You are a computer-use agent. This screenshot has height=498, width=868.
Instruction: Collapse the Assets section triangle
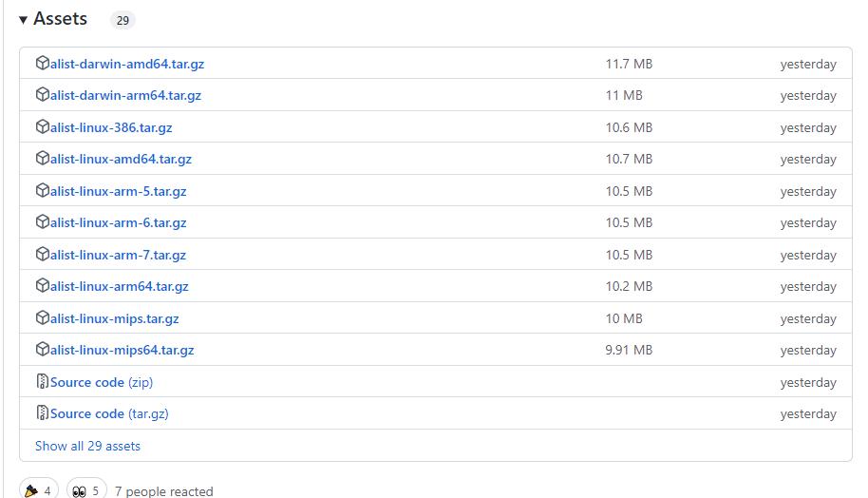tap(23, 20)
